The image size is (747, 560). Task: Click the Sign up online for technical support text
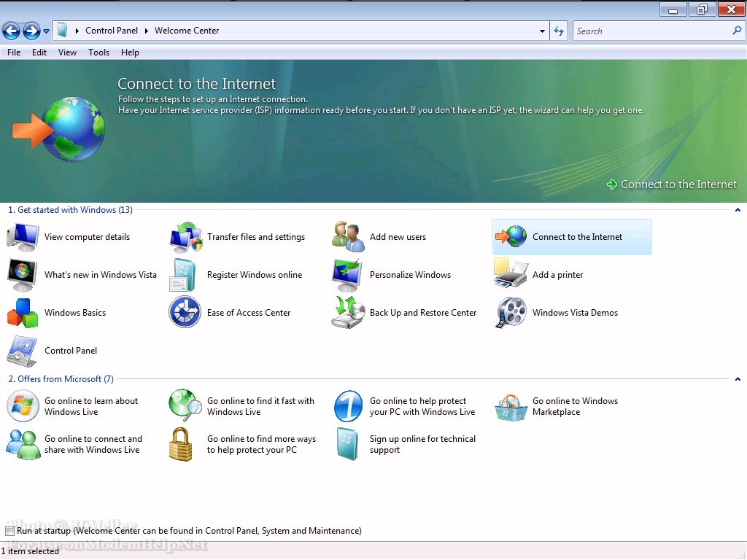pyautogui.click(x=422, y=444)
